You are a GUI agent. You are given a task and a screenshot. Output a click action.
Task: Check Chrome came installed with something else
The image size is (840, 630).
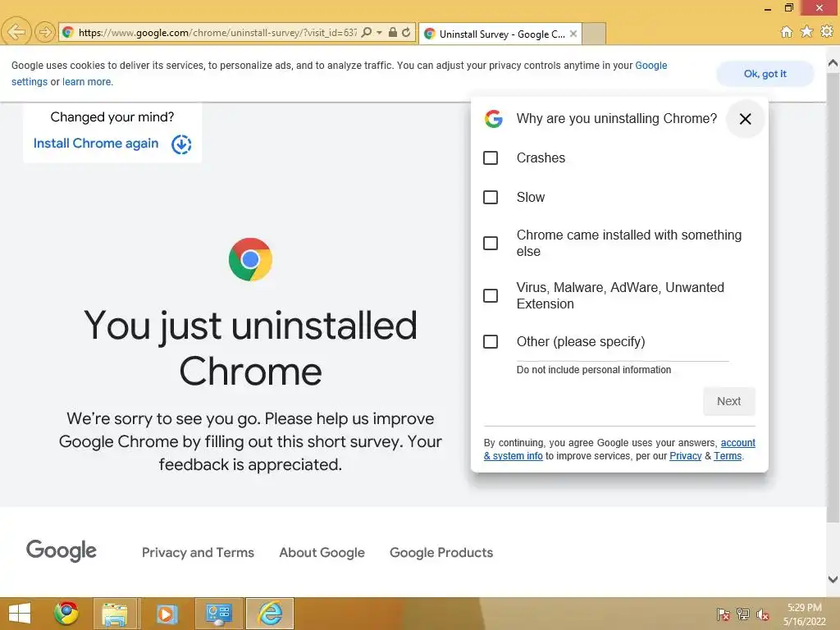(491, 243)
